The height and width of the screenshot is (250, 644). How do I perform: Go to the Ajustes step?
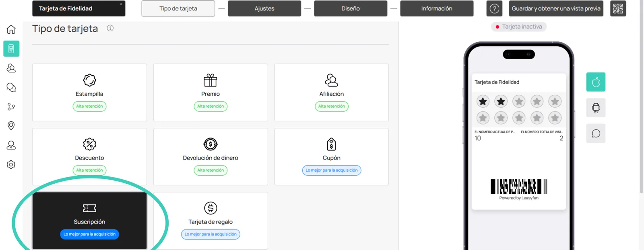point(264,8)
